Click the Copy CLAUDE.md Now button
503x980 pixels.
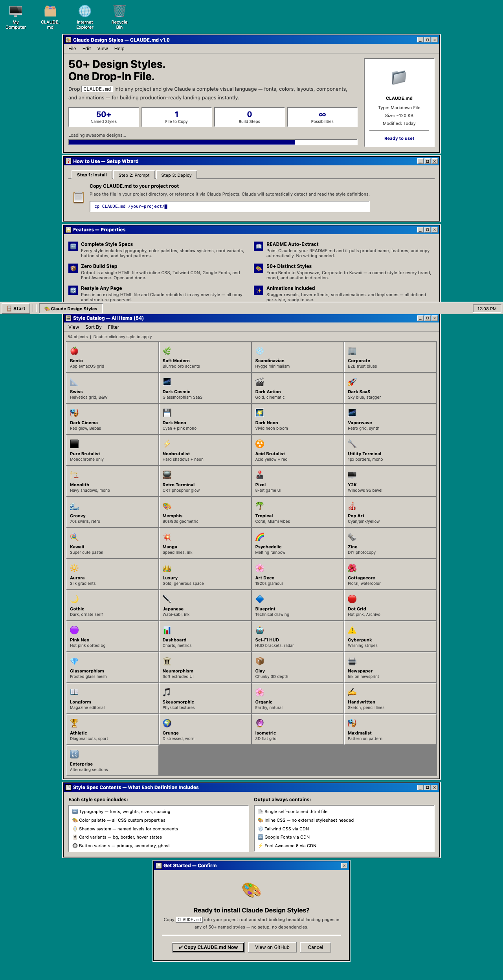click(x=208, y=947)
